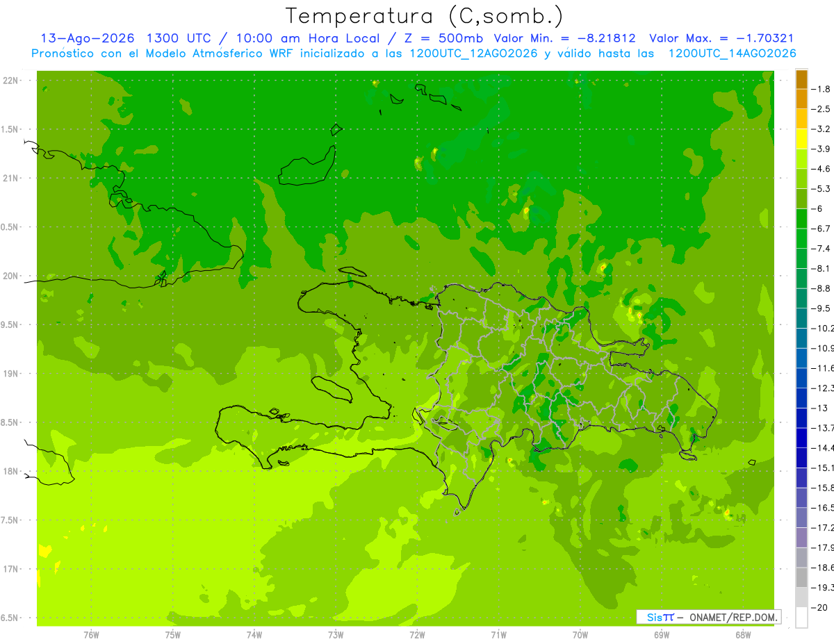The height and width of the screenshot is (644, 834).
Task: Click the purple swatch between -17.2 and -17.9
Action: [801, 538]
